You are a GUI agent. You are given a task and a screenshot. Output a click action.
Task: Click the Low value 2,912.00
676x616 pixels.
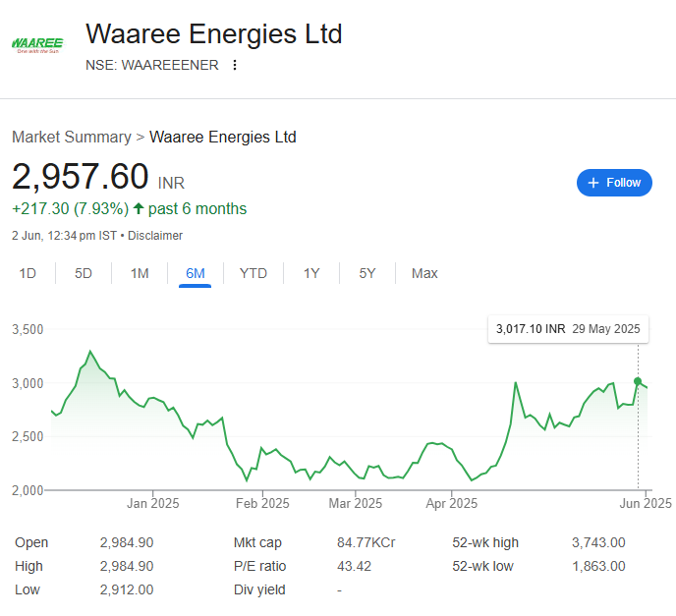pyautogui.click(x=127, y=589)
